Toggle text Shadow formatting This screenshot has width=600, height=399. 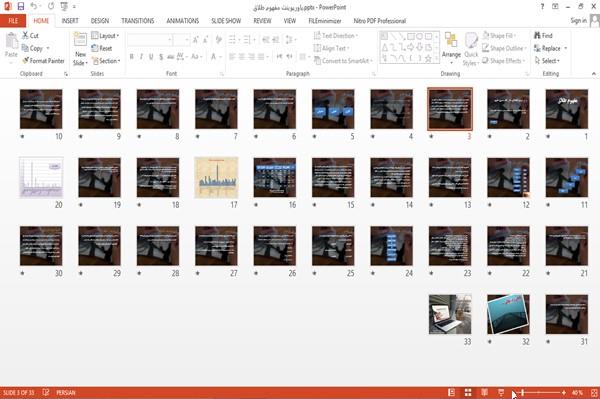pyautogui.click(x=161, y=57)
